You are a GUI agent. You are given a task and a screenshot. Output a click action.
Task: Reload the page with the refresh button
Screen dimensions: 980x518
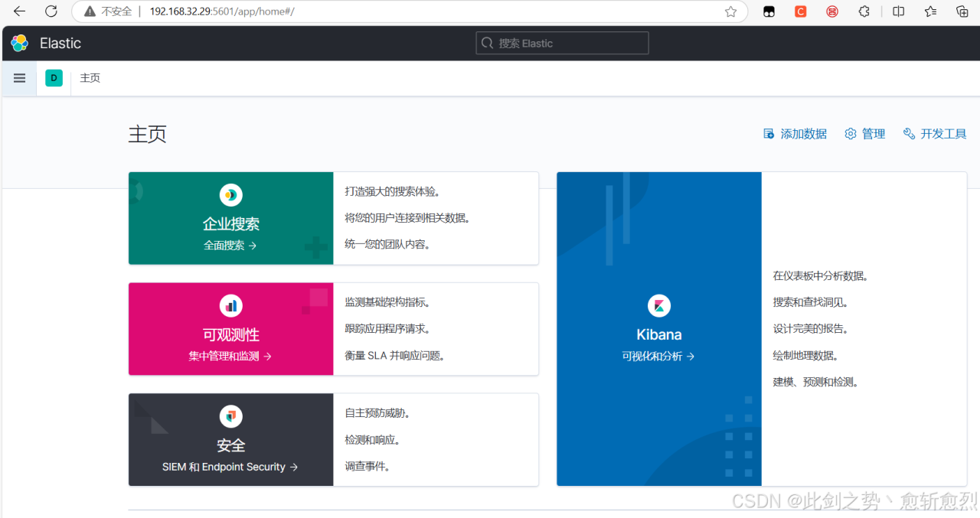[51, 11]
